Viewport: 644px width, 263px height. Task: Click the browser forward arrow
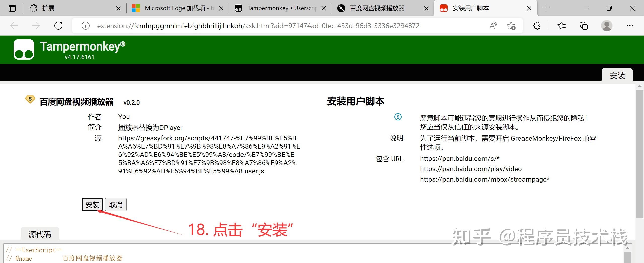(x=36, y=26)
